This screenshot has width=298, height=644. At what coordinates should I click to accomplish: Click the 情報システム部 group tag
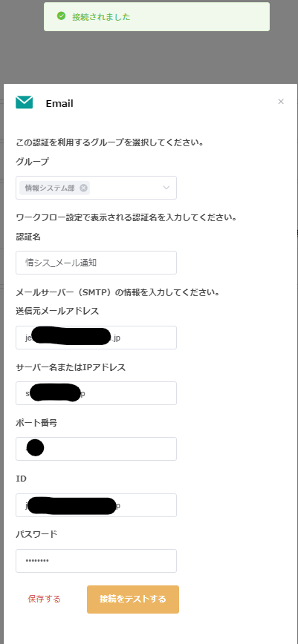tap(54, 188)
